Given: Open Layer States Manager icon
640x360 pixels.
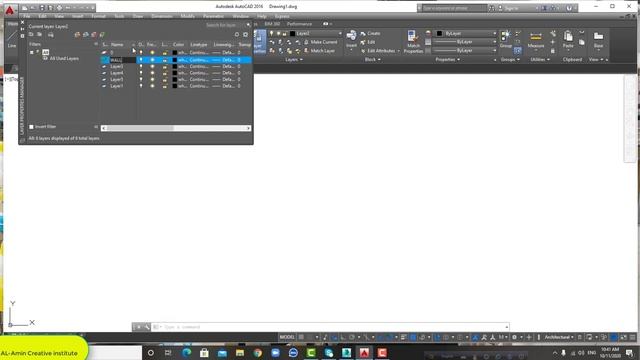Looking at the screenshot, I should click(51, 35).
